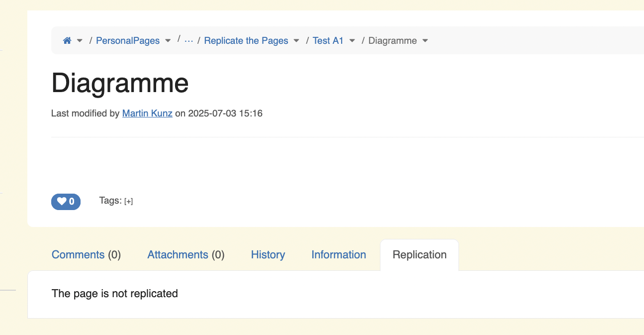The width and height of the screenshot is (644, 335).
Task: Click the Diagramme breadcrumb item
Action: (392, 41)
